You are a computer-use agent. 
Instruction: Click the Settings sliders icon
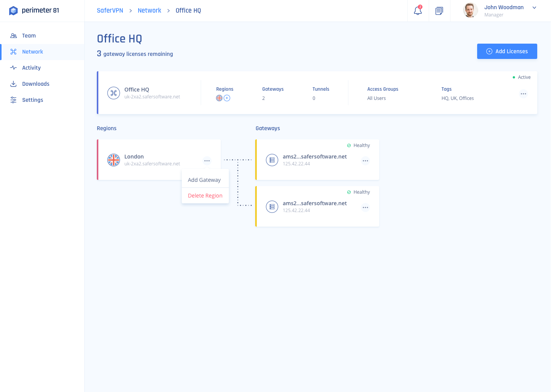(13, 100)
